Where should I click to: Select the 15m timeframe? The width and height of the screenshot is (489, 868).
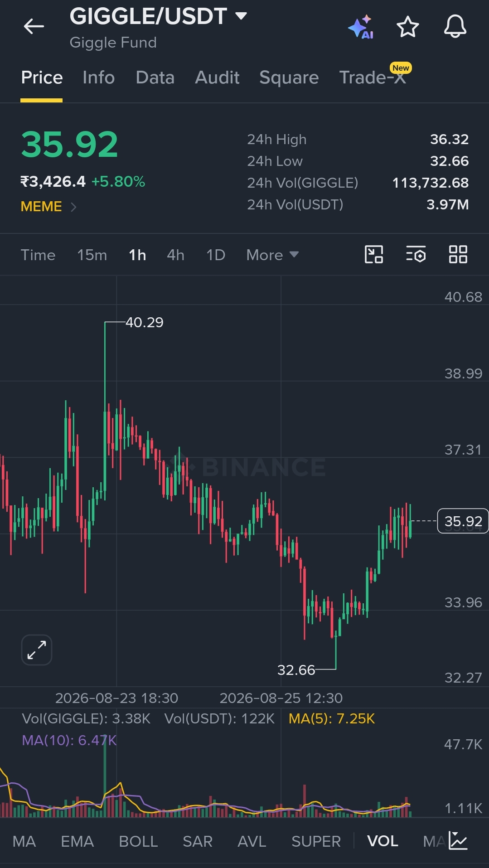click(92, 255)
